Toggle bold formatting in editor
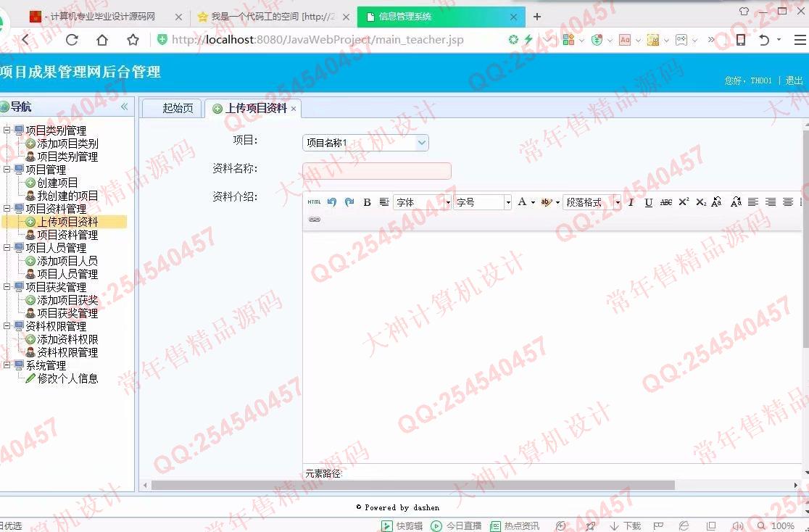 pyautogui.click(x=367, y=202)
